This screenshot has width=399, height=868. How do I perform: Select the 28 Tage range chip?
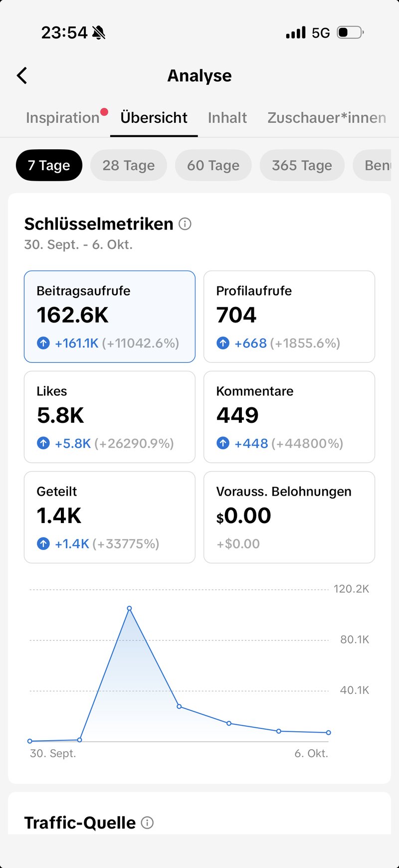pos(129,165)
